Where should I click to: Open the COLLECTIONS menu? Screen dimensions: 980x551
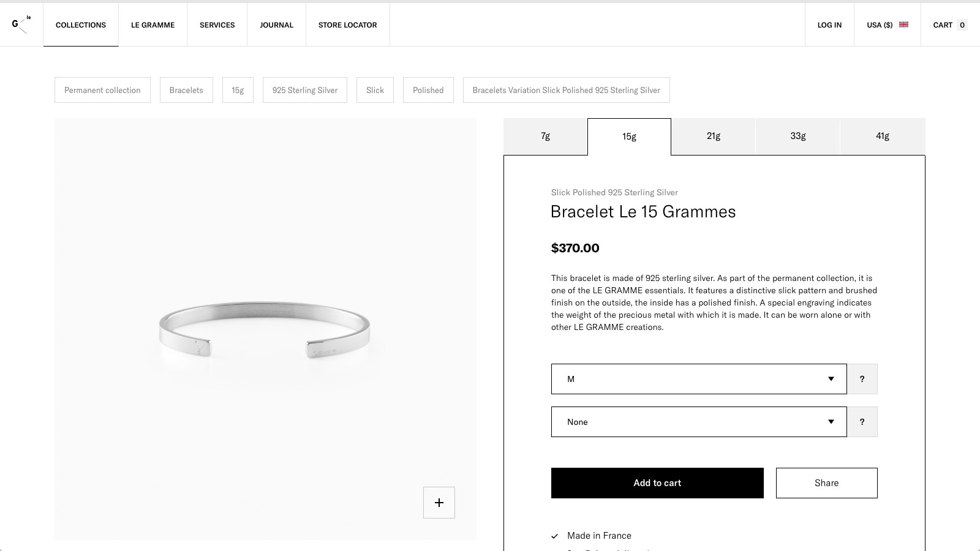click(80, 24)
